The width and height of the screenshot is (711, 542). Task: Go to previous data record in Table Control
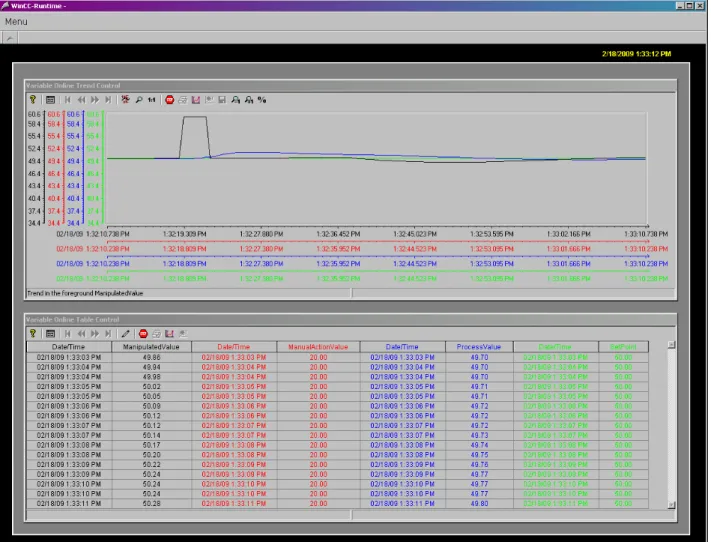pos(81,334)
